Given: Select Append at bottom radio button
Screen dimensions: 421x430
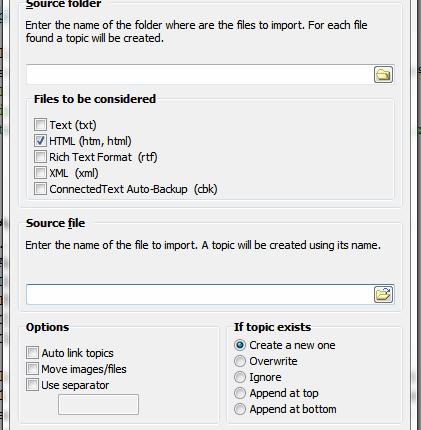Looking at the screenshot, I should pos(240,409).
